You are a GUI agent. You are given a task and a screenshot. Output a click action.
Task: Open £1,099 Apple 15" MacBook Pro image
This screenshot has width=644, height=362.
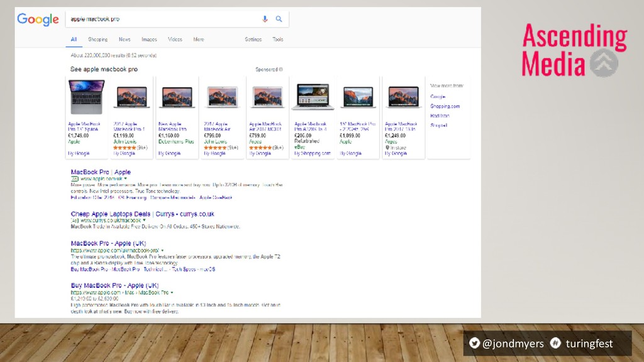pyautogui.click(x=358, y=97)
